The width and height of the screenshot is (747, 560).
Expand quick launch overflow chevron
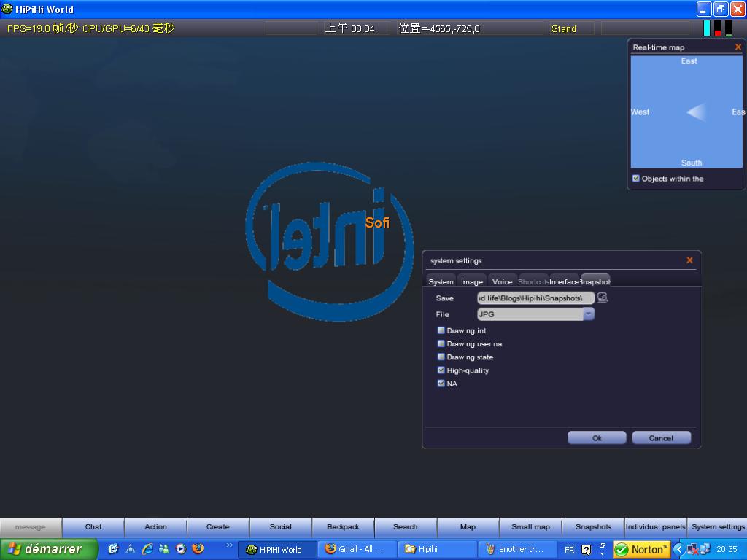click(x=230, y=545)
